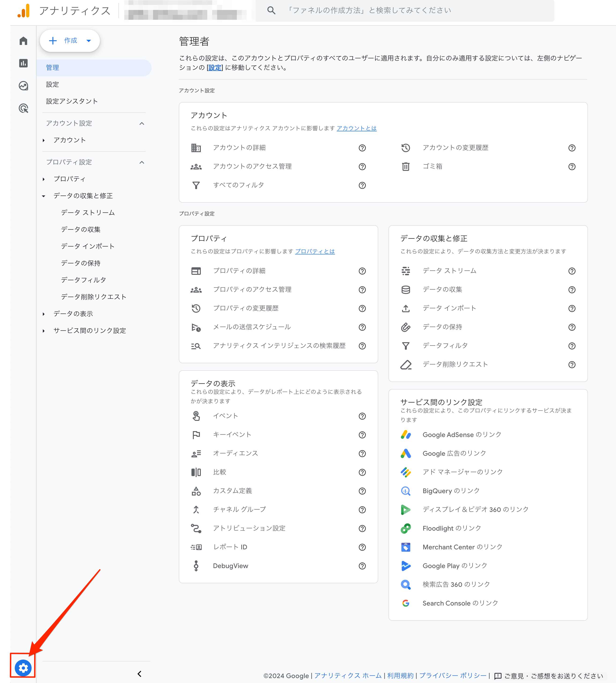Click ご意見・ご感想をお送りください feedback
Viewport: 616px width, 683px height.
tap(549, 676)
